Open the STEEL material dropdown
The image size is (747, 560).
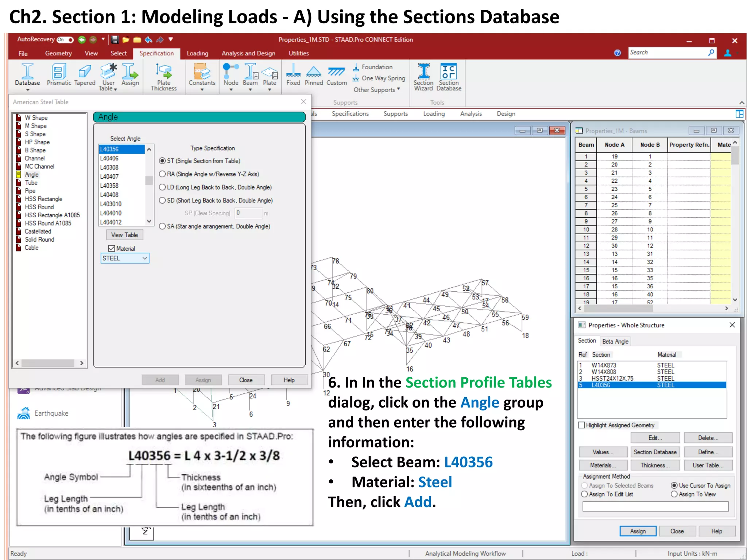tap(144, 258)
